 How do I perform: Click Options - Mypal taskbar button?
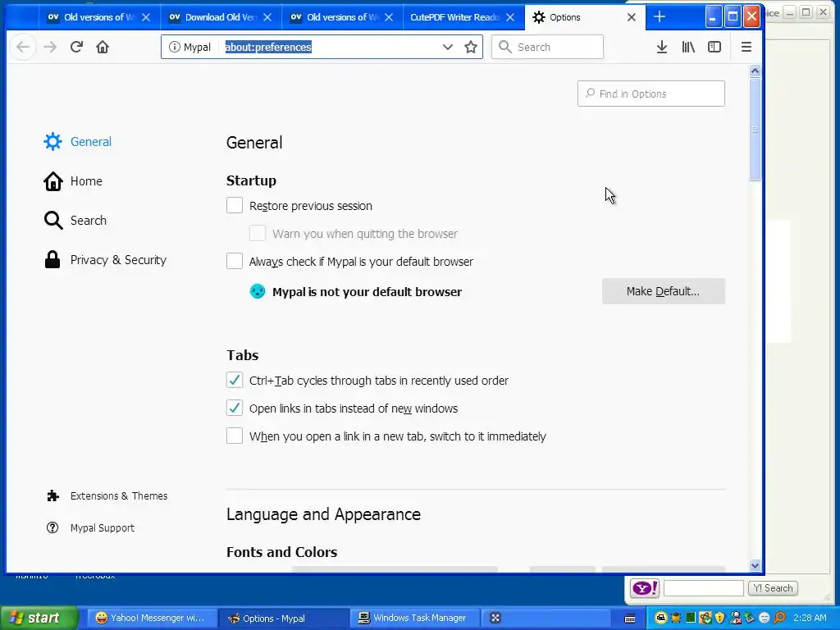pyautogui.click(x=282, y=619)
